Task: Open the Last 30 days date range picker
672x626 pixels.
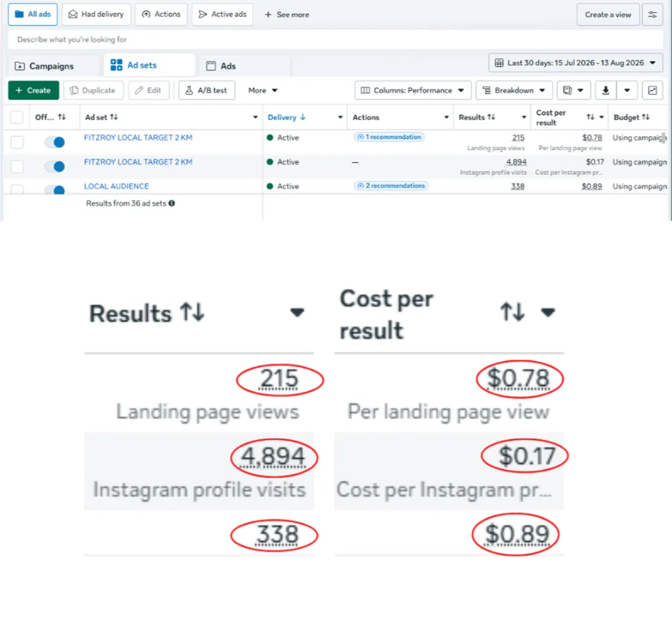Action: (575, 63)
